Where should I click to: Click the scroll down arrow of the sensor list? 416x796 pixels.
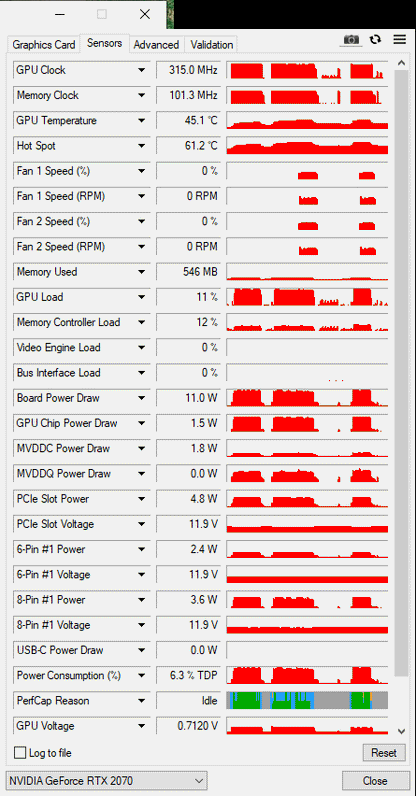pyautogui.click(x=401, y=732)
